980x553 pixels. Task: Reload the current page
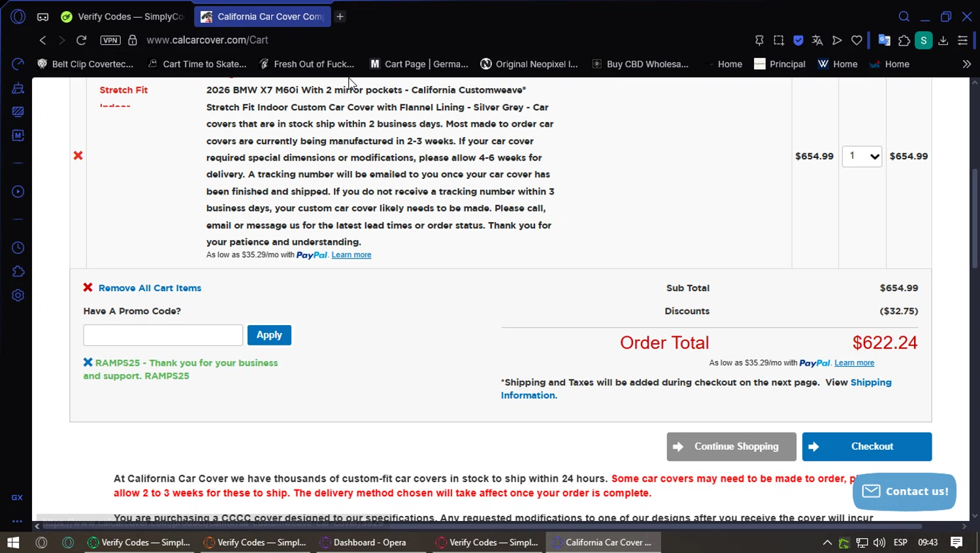click(x=82, y=40)
